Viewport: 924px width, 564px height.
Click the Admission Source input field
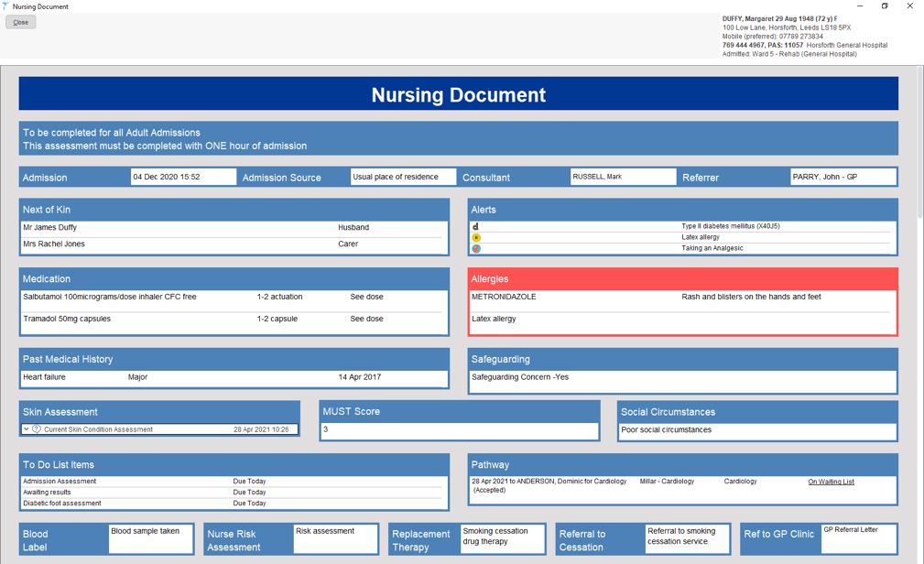[403, 177]
